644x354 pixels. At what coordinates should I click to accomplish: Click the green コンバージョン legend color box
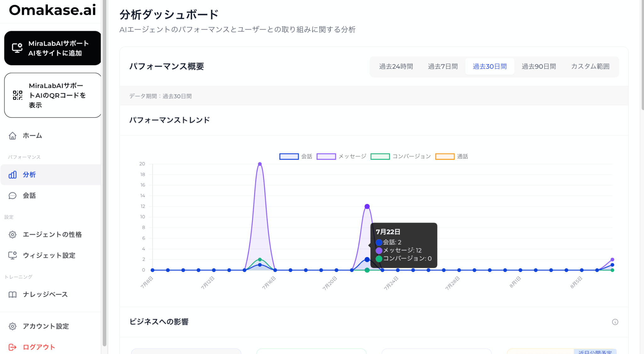pyautogui.click(x=380, y=157)
